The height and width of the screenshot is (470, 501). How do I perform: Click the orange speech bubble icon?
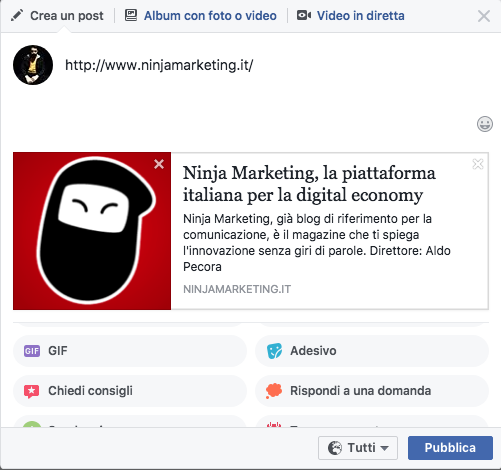(x=274, y=391)
